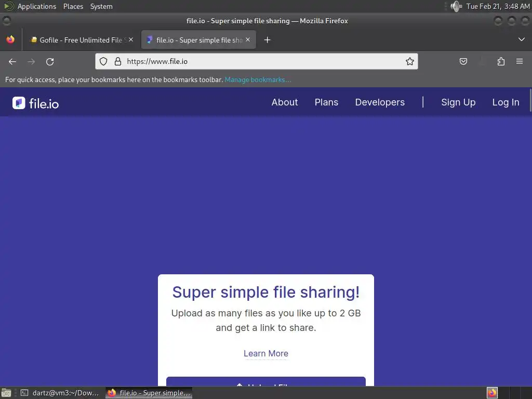532x399 pixels.
Task: Click "Super simple file sharing!" heading
Action: (266, 292)
